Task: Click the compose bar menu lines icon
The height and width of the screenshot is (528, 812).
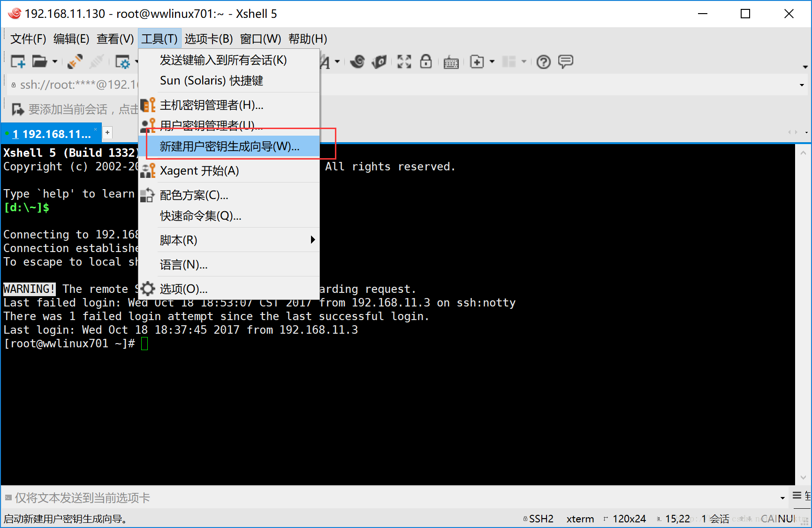Action: point(797,495)
